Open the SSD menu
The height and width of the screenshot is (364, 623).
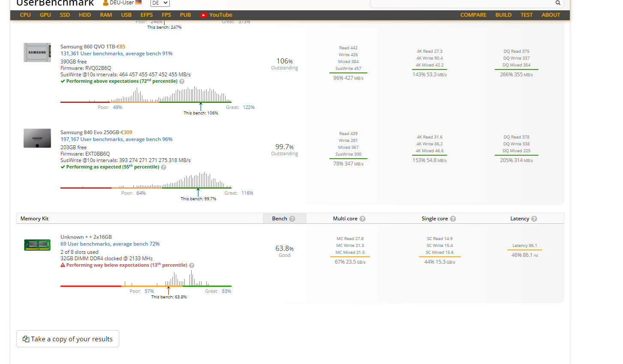(x=65, y=15)
